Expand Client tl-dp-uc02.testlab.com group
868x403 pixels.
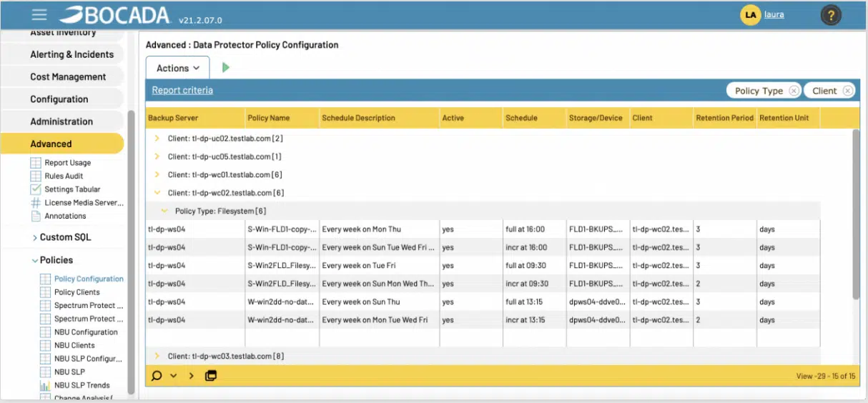coord(157,138)
